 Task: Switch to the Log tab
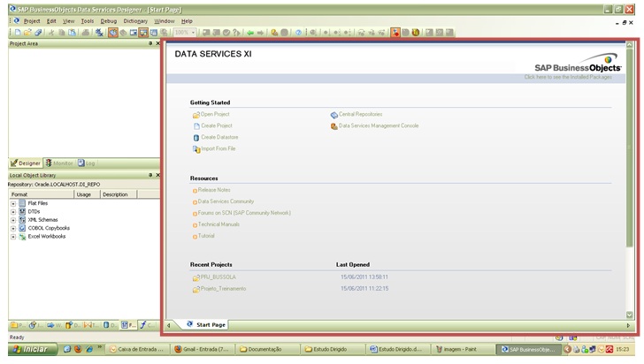coord(87,163)
